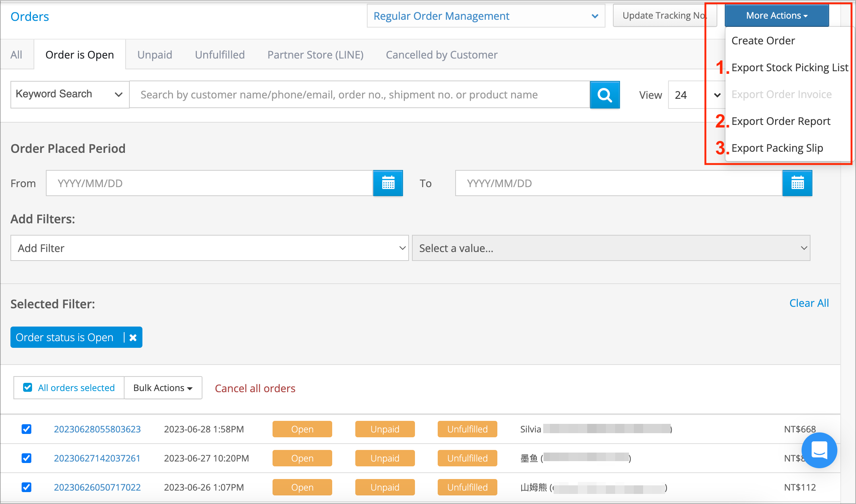The height and width of the screenshot is (504, 856).
Task: Open the Regular Order Management dropdown
Action: 485,16
